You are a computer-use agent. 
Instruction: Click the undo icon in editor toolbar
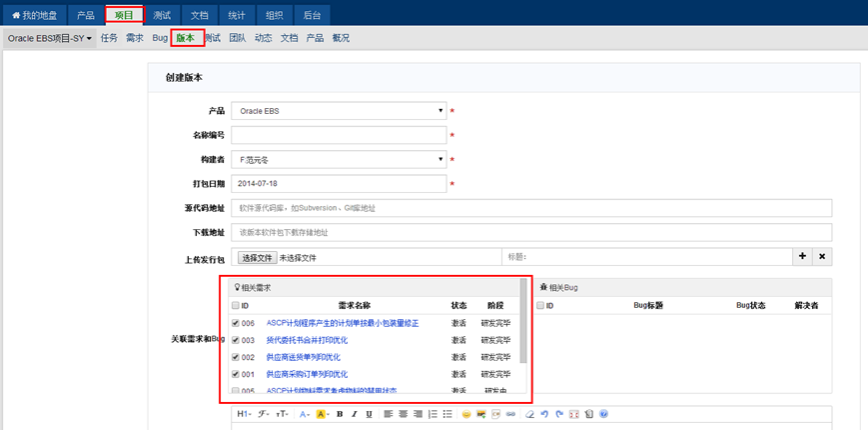pyautogui.click(x=544, y=414)
